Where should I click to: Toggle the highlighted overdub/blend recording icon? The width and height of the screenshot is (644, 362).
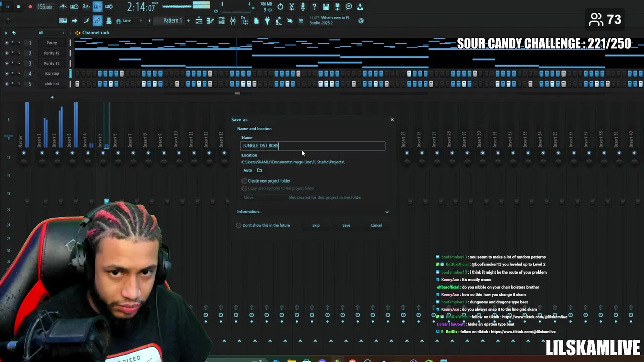pos(98,7)
